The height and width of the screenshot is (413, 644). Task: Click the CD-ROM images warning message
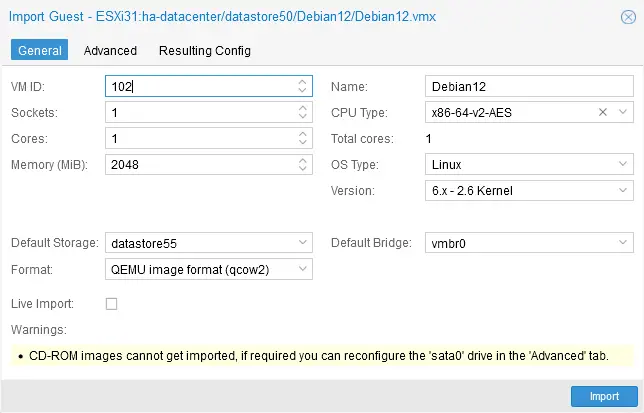click(319, 356)
